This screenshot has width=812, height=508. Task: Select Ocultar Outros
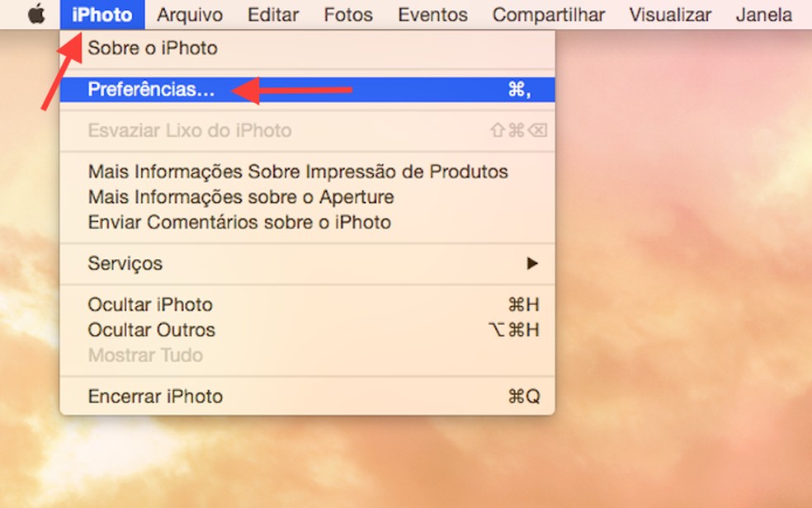tap(151, 330)
